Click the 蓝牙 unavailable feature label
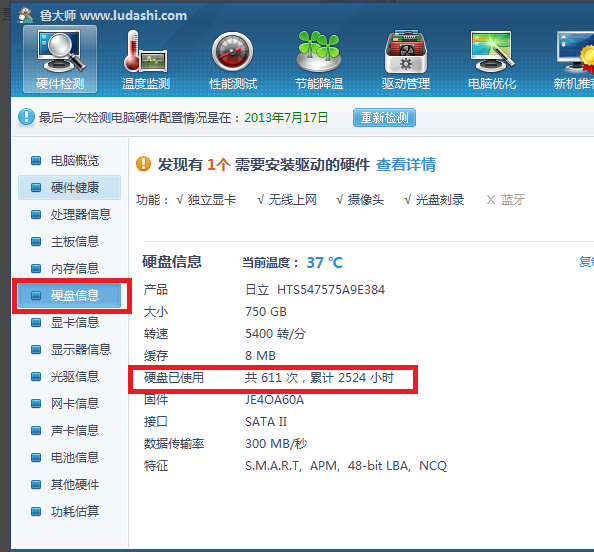Image resolution: width=594 pixels, height=552 pixels. point(513,200)
